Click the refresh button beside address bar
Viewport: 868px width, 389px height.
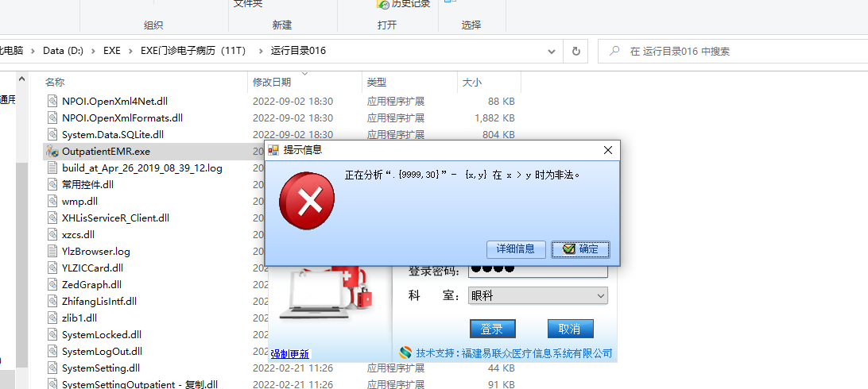[x=575, y=52]
